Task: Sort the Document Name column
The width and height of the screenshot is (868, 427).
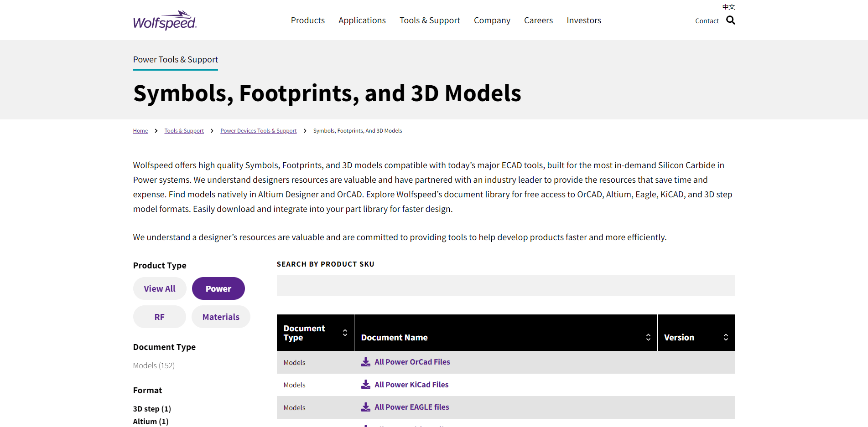Action: [648, 336]
